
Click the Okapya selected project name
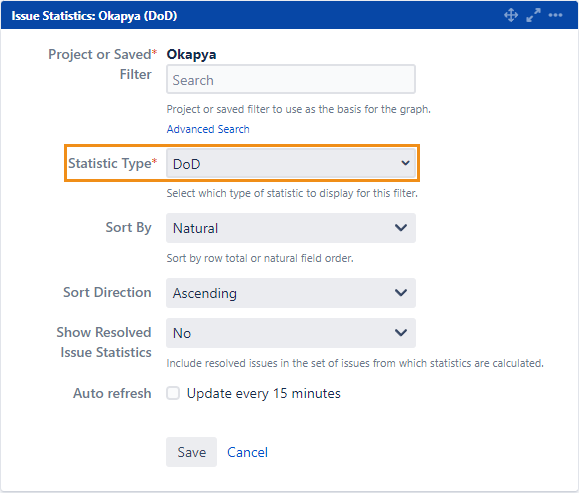191,55
